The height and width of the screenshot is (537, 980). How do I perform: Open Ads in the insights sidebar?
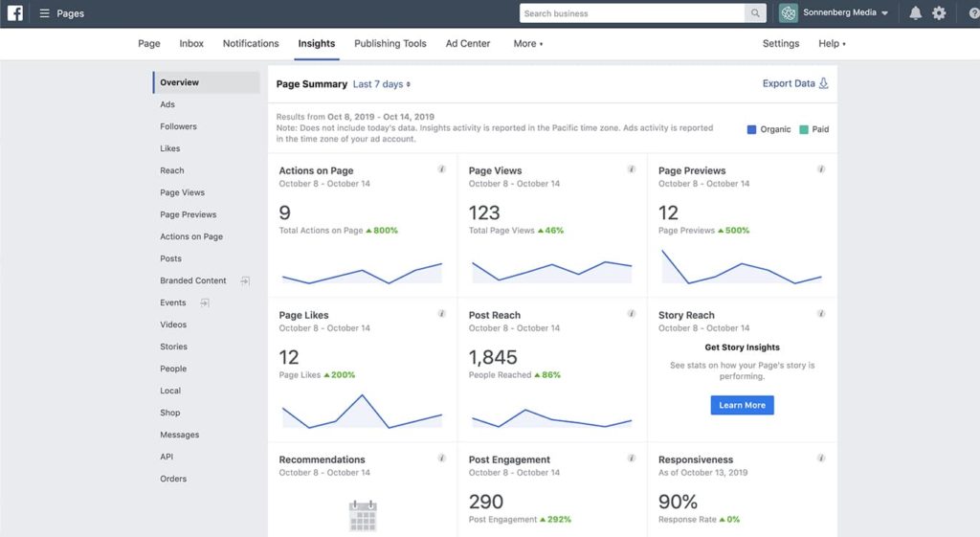pos(167,104)
